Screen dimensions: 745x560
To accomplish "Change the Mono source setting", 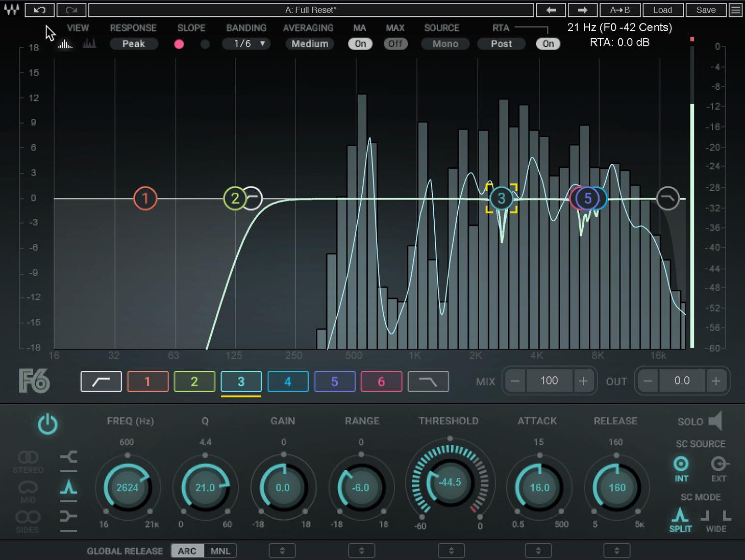I will (445, 44).
